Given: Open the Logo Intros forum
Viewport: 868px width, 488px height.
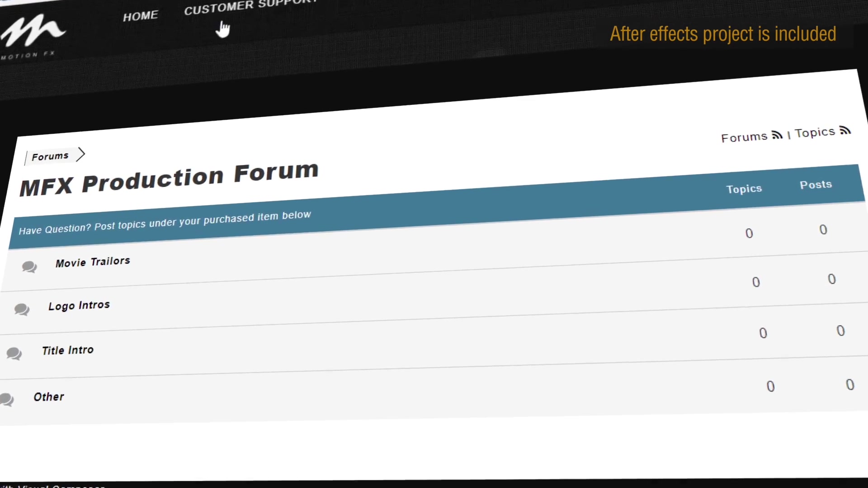Looking at the screenshot, I should point(79,305).
